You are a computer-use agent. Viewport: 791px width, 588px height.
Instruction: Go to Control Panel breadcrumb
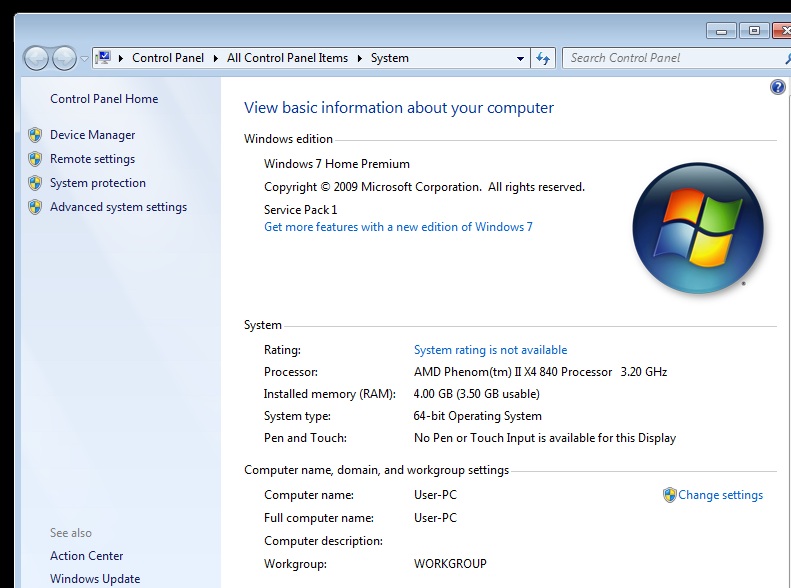point(167,58)
